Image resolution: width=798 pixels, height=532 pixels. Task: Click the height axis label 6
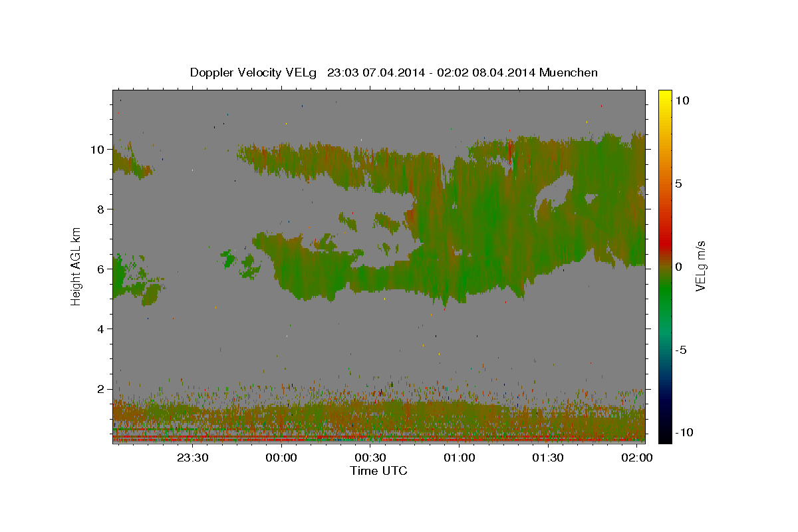tap(101, 269)
